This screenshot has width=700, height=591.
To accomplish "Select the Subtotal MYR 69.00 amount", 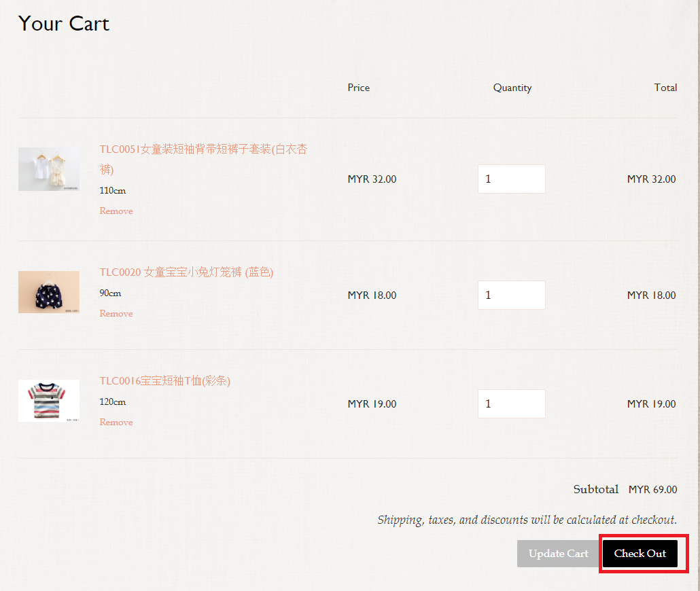I will tap(652, 490).
